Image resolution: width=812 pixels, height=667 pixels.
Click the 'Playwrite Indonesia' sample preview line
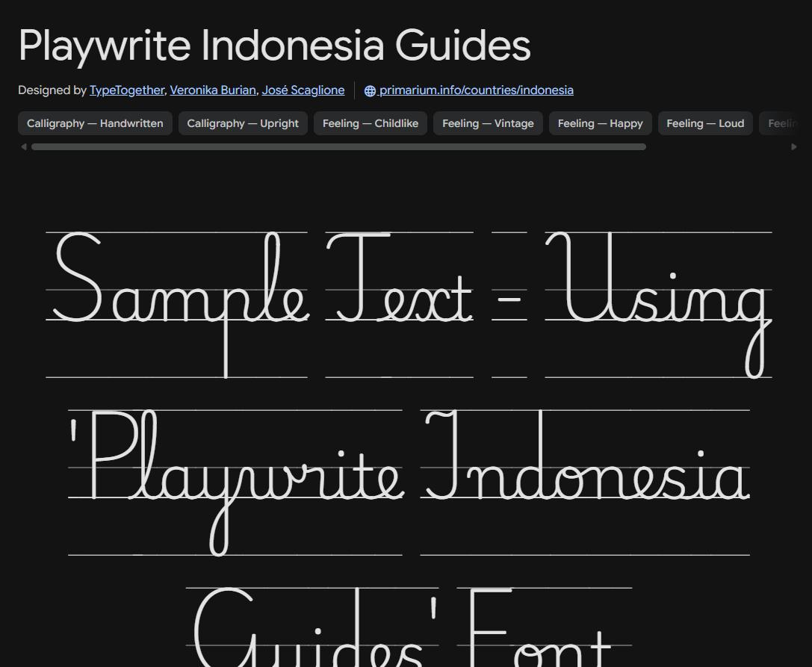(x=409, y=483)
